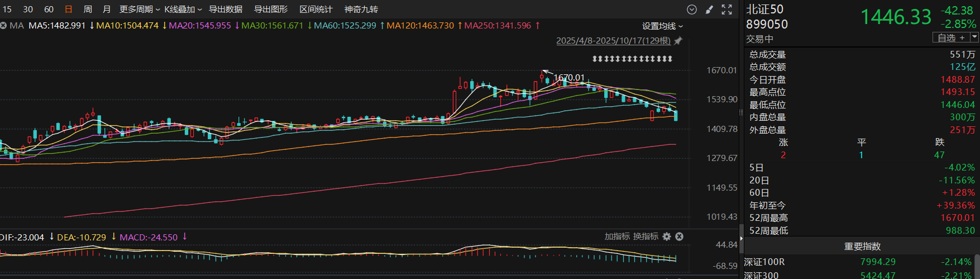Viewport: 980px width, 279px height.
Task: Click the 20日 change value -11.56%
Action: pyautogui.click(x=957, y=180)
